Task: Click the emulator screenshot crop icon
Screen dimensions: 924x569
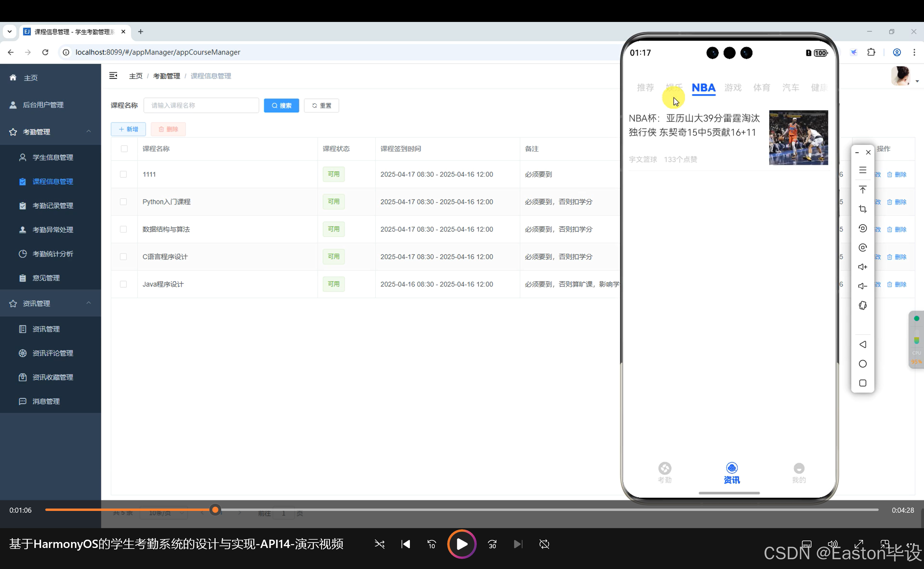Action: [862, 209]
